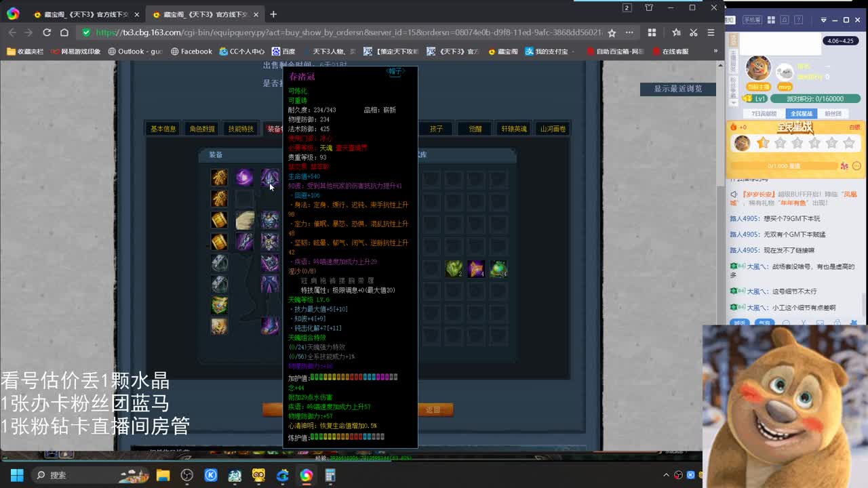
Task: Open the 孩子 tab
Action: (436, 129)
